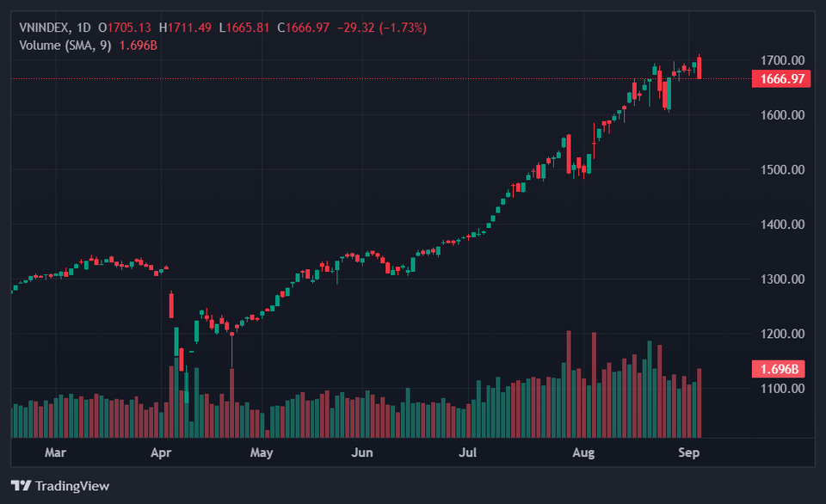
Task: Click the 1400.00 price axis label
Action: [782, 224]
